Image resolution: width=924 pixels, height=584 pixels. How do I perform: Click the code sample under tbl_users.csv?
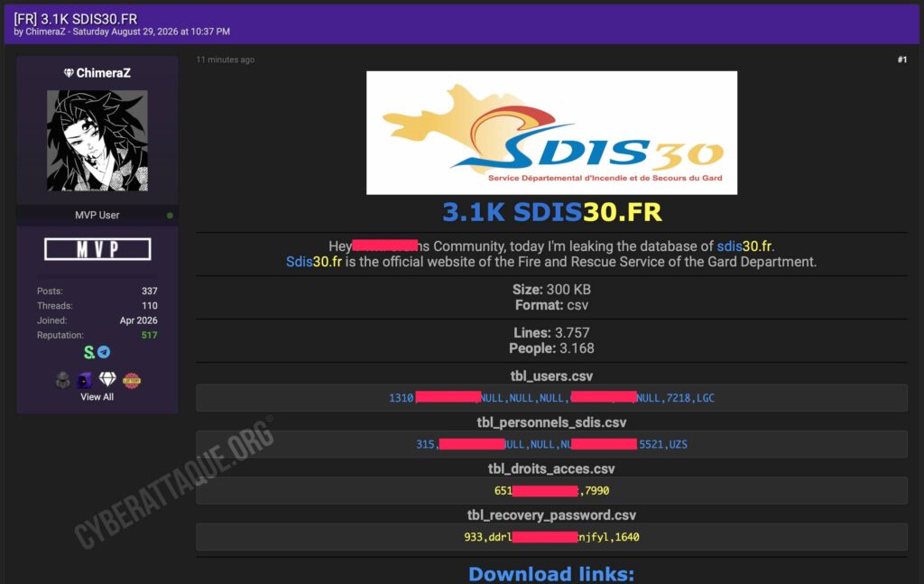(551, 398)
